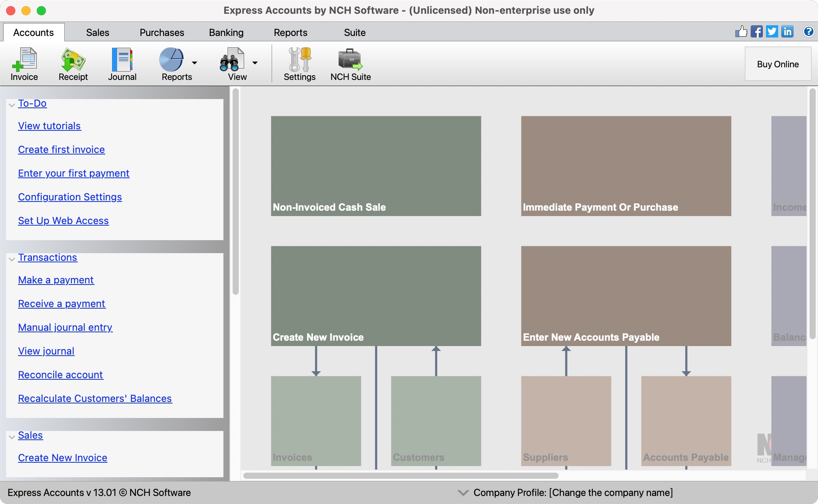The height and width of the screenshot is (504, 818).
Task: Open the Accounts Payable tile
Action: pos(686,421)
